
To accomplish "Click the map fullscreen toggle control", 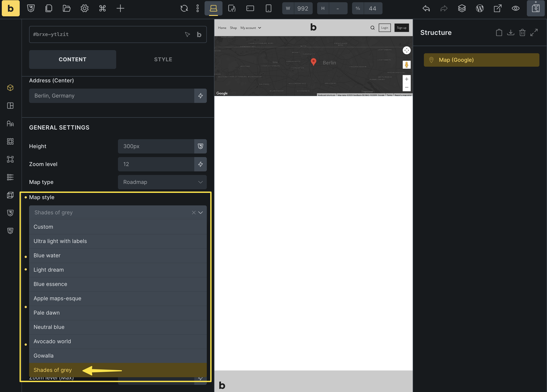I will pos(407,50).
